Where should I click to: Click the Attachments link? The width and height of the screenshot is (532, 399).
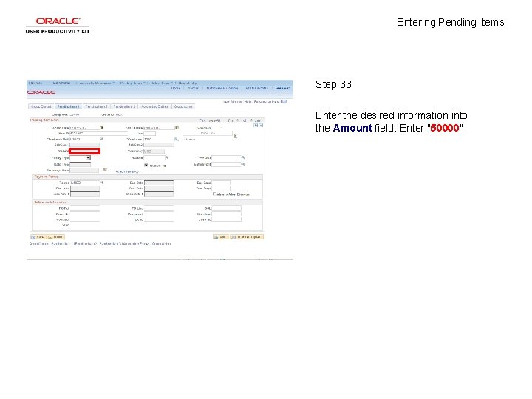pyautogui.click(x=127, y=171)
